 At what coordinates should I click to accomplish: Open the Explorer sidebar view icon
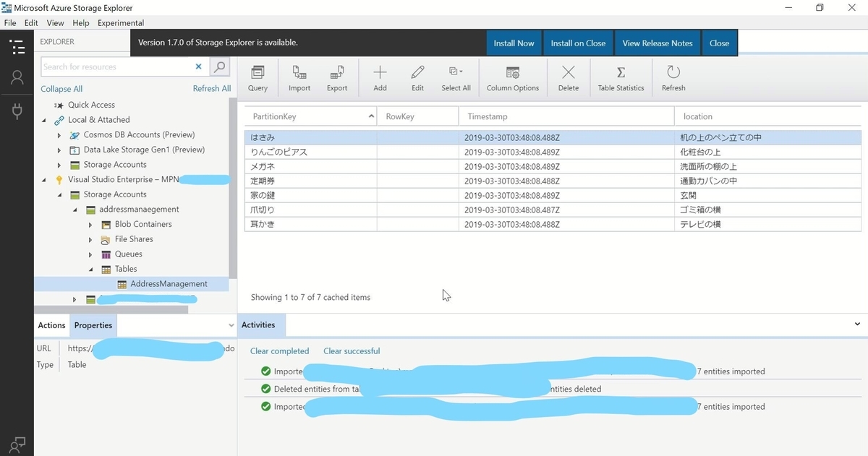point(17,47)
